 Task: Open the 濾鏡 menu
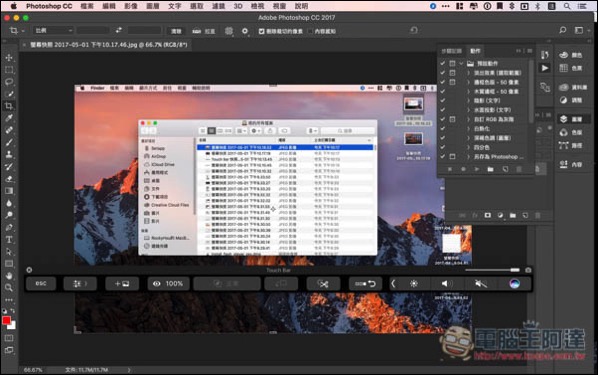pos(219,6)
